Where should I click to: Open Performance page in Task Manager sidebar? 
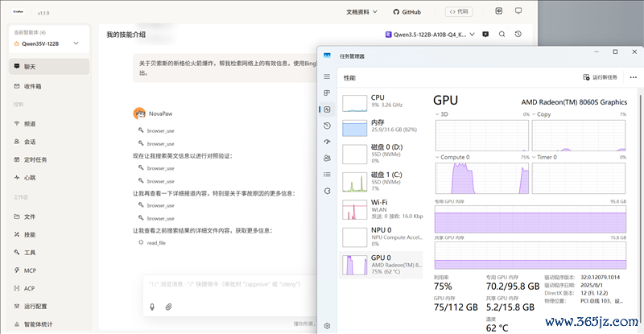pos(327,109)
